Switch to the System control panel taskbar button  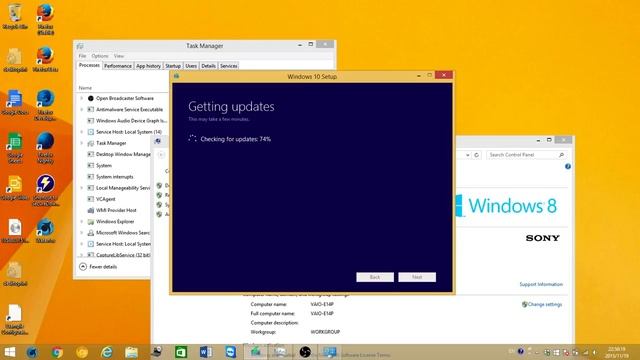coord(329,352)
